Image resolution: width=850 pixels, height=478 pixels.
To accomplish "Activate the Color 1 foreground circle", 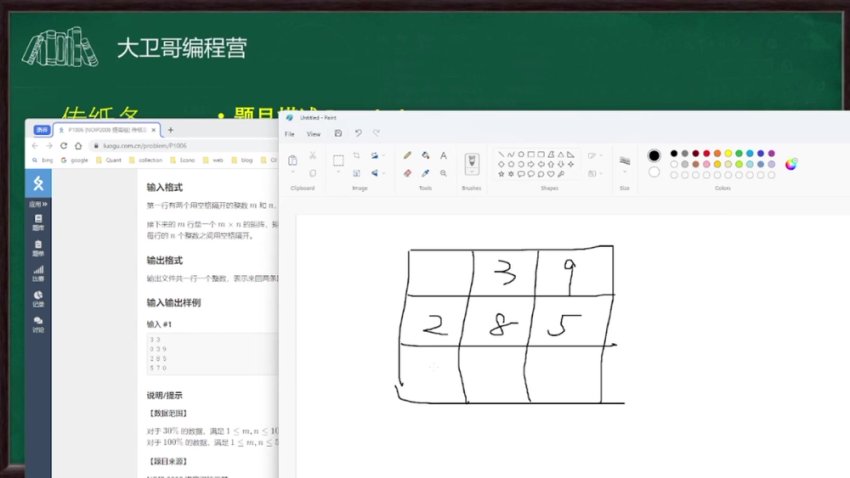I will [x=654, y=156].
